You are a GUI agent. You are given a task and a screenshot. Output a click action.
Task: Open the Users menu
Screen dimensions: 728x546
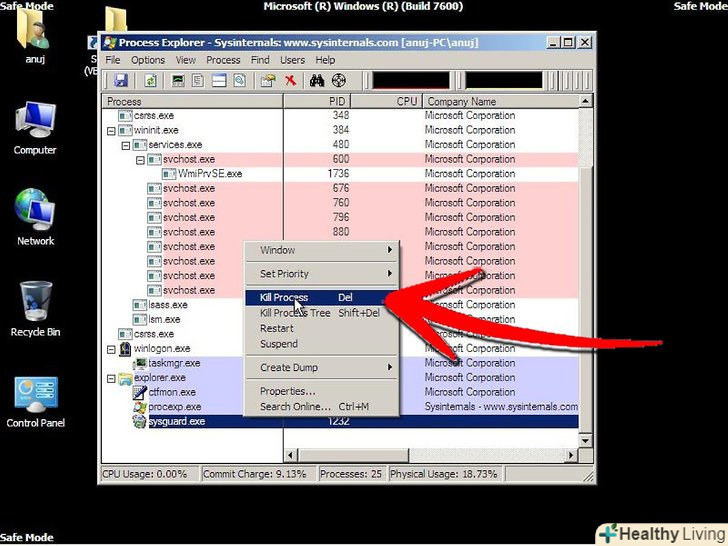[292, 60]
